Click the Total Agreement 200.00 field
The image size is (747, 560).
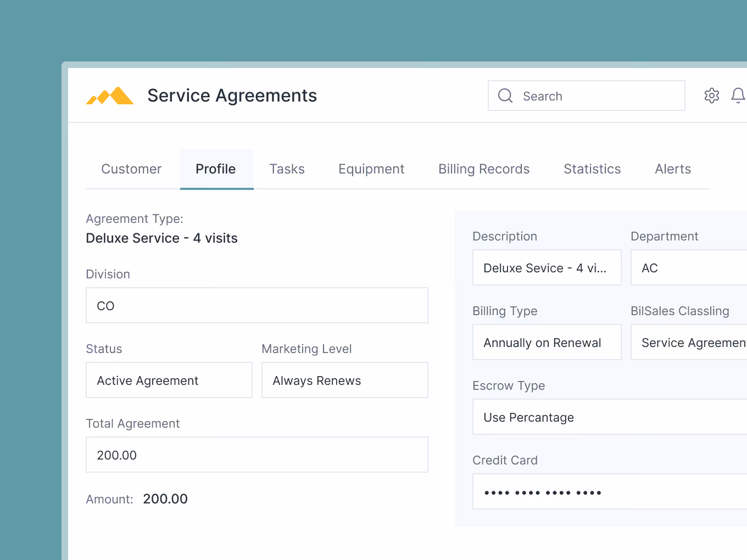(x=257, y=455)
